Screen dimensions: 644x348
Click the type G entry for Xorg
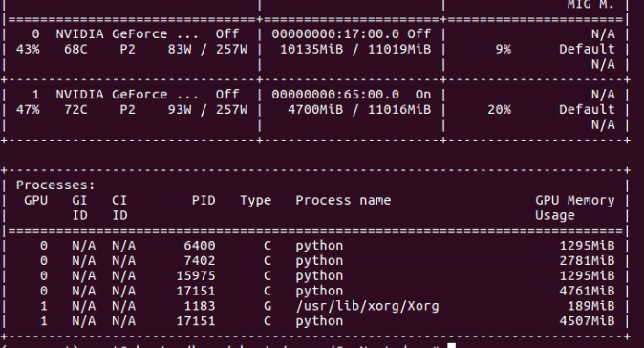pyautogui.click(x=268, y=306)
